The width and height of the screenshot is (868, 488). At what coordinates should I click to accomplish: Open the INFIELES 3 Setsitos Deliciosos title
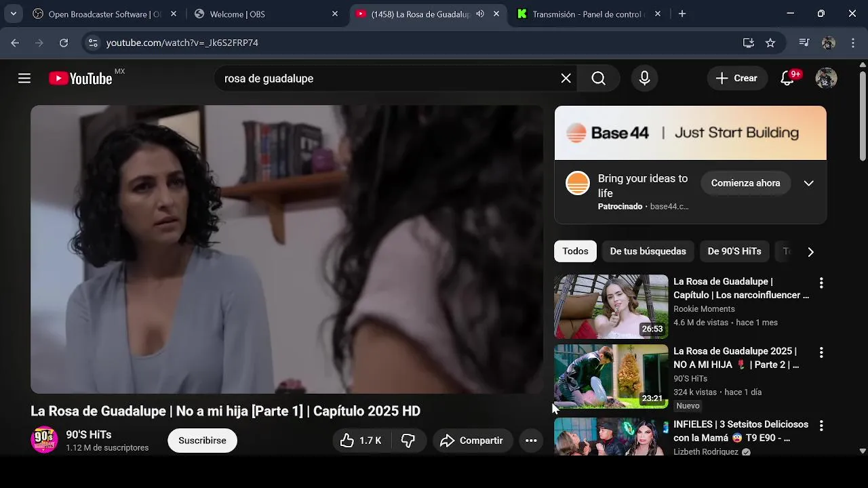[741, 431]
